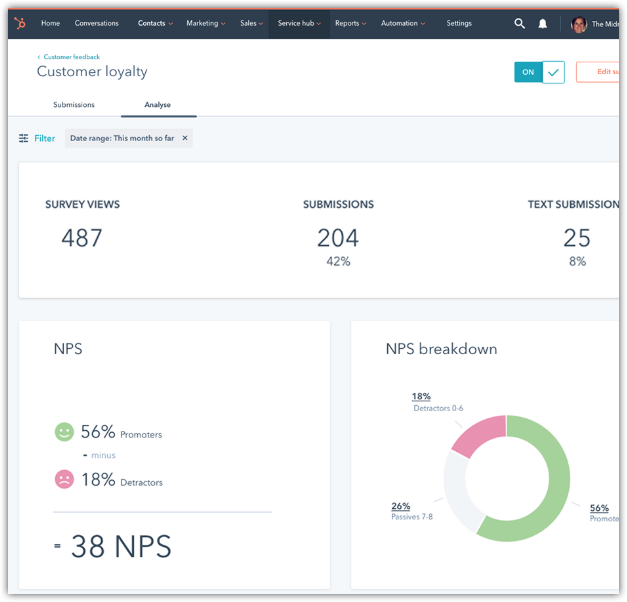
Task: Click the Edit survey button
Action: click(x=601, y=72)
